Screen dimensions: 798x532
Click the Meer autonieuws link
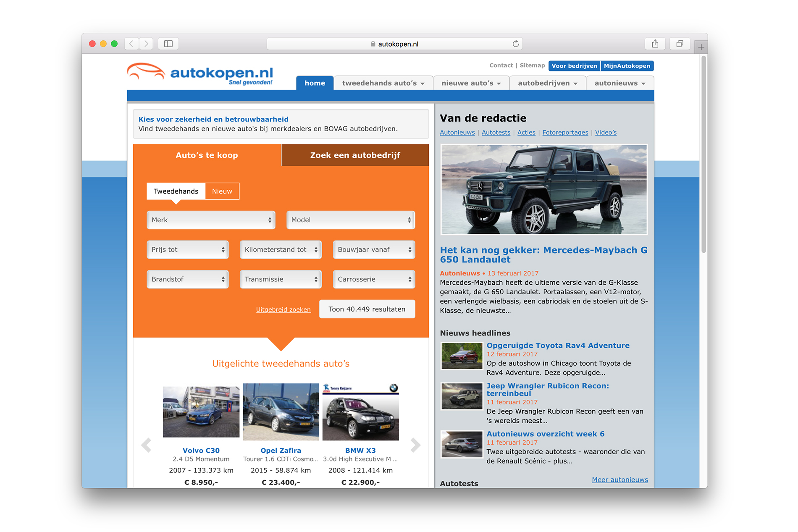pyautogui.click(x=620, y=480)
